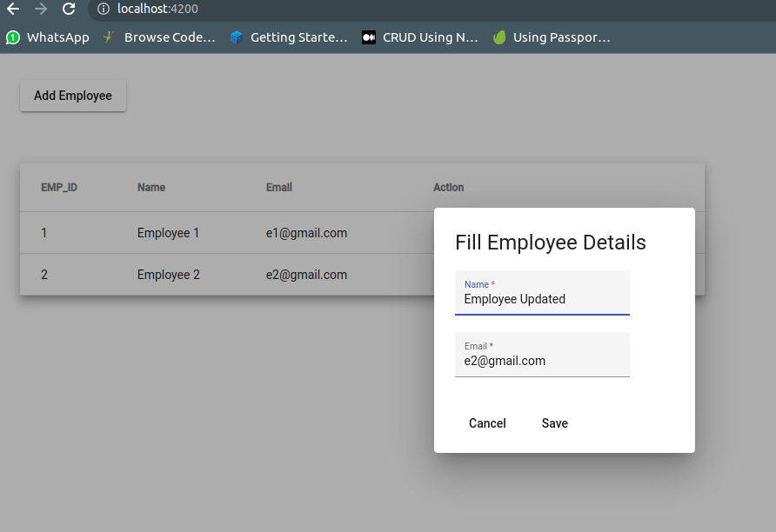Click the Name column header
Viewport: 776px width, 532px height.
[x=151, y=188]
